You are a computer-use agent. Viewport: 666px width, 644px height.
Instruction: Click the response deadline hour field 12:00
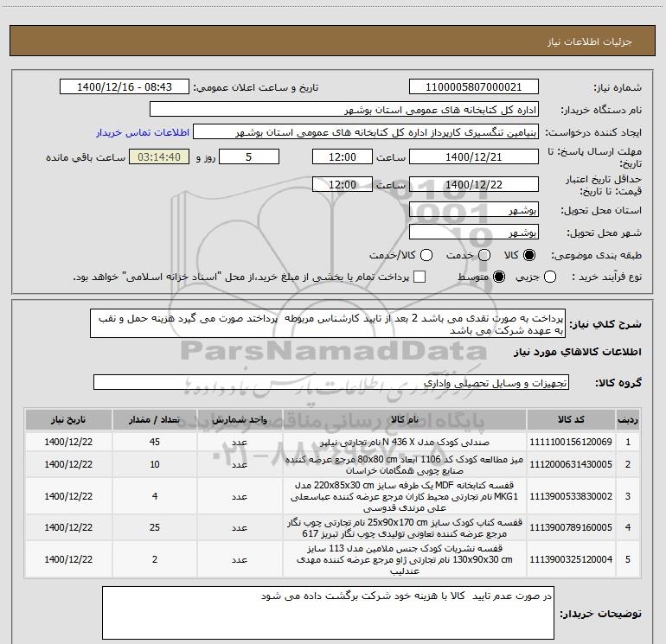click(343, 157)
